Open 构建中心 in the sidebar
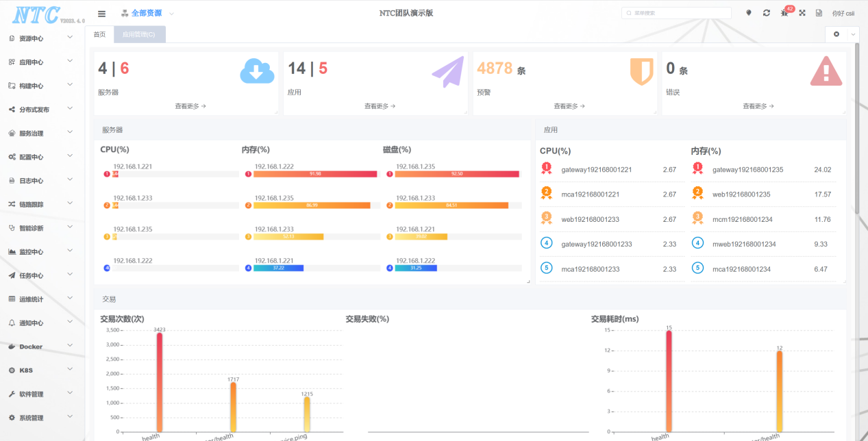 coord(41,86)
